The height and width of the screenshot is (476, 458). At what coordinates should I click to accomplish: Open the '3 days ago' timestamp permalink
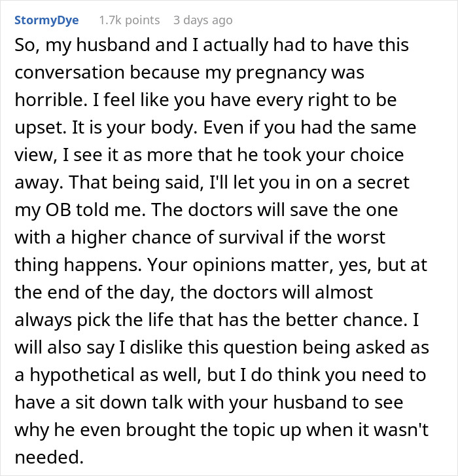203,20
